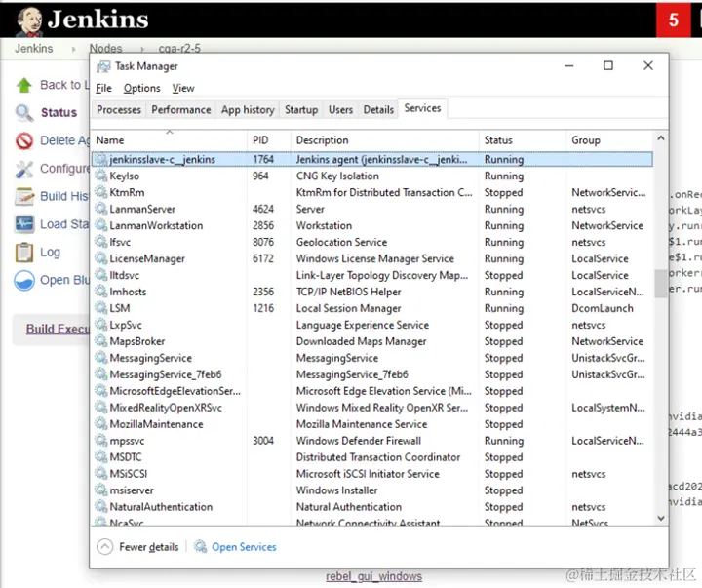Click the Windows Defender Firewall description cell
The width and height of the screenshot is (702, 588).
click(x=359, y=441)
